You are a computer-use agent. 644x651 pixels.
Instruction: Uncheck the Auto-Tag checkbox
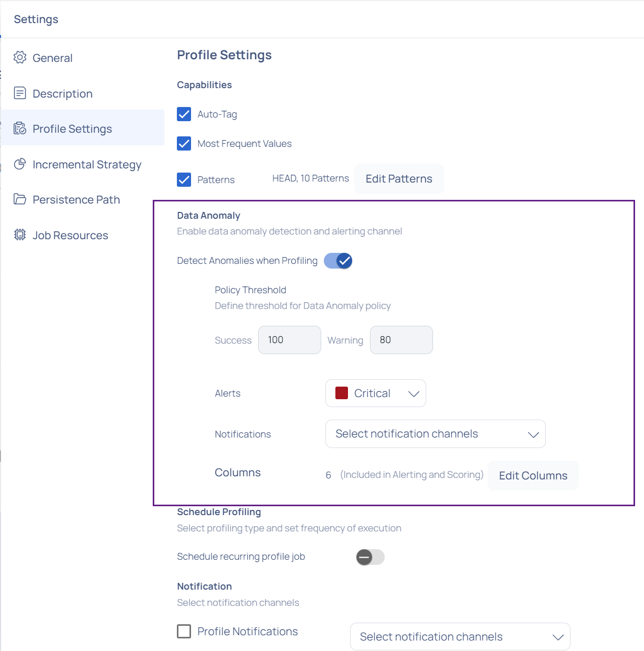coord(184,114)
